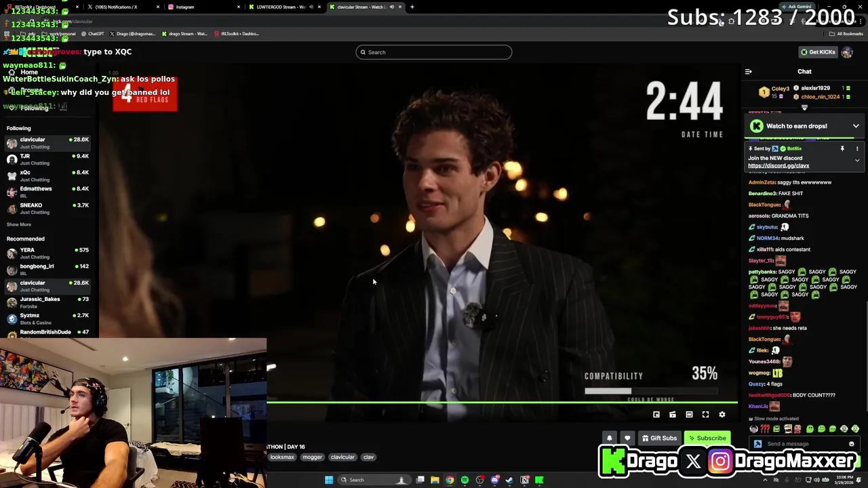868x488 pixels.
Task: Unpin the BotRix pinned message
Action: pos(842,148)
